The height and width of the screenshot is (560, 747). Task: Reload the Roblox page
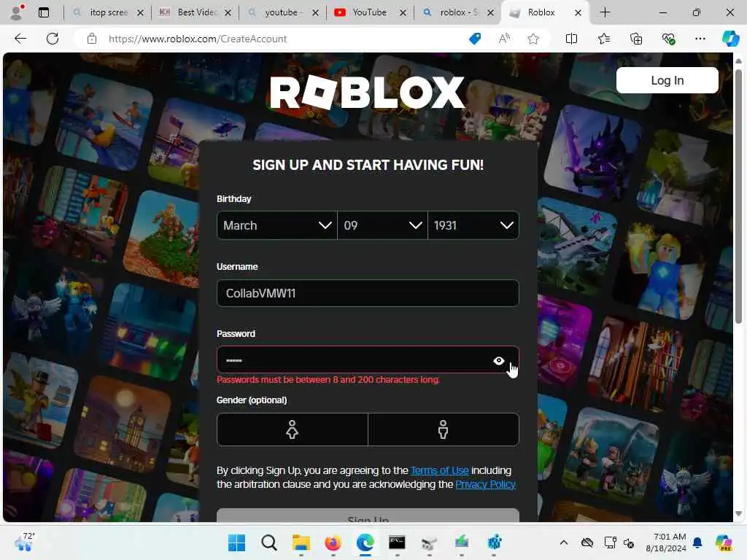point(53,39)
